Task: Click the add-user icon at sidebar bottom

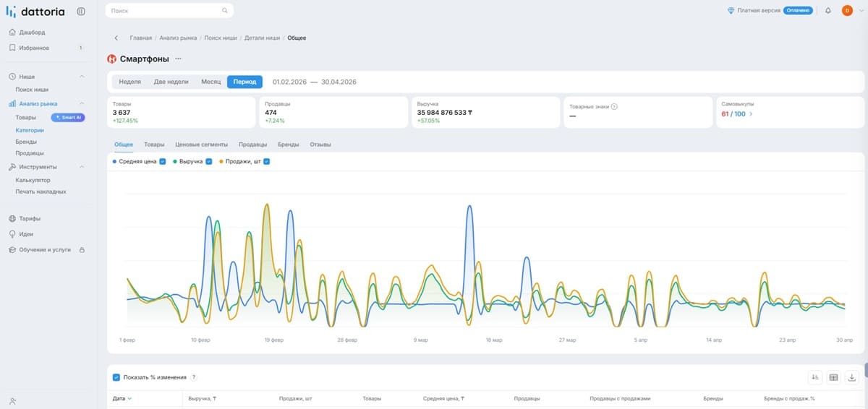Action: tap(12, 400)
